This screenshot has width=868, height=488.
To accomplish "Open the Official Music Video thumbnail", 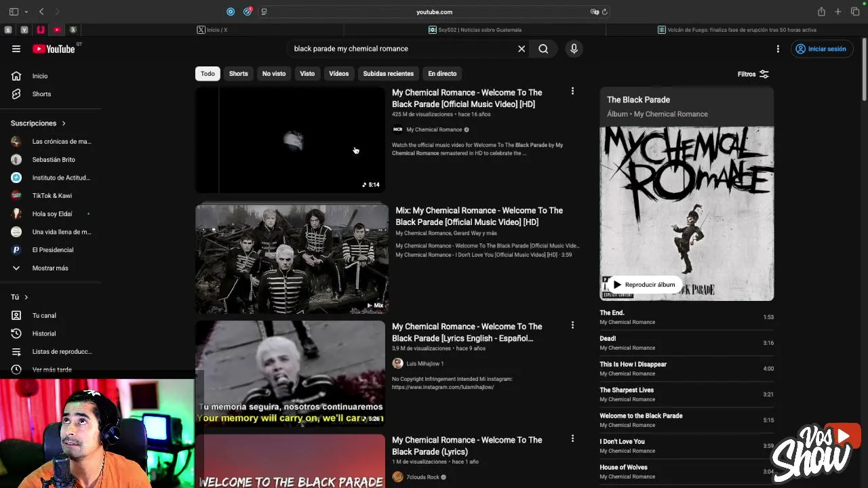I will point(290,140).
